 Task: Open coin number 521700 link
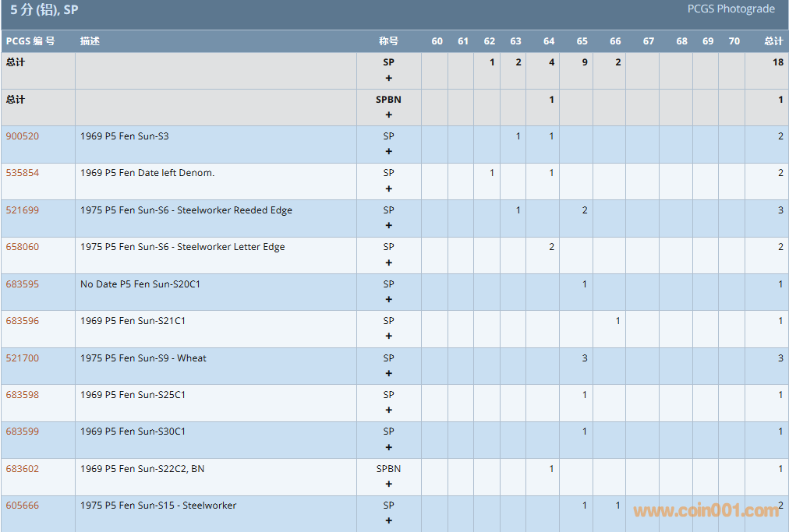click(x=23, y=358)
